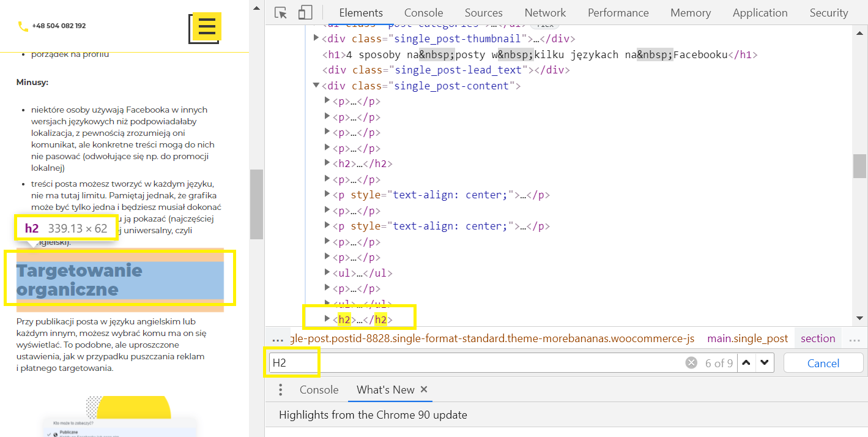
Task: Call the +48 504 082 192 number
Action: pyautogui.click(x=59, y=26)
